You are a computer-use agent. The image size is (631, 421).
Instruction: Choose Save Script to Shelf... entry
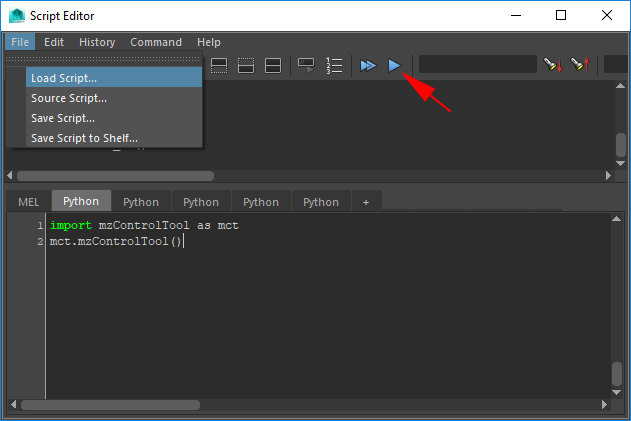point(114,138)
